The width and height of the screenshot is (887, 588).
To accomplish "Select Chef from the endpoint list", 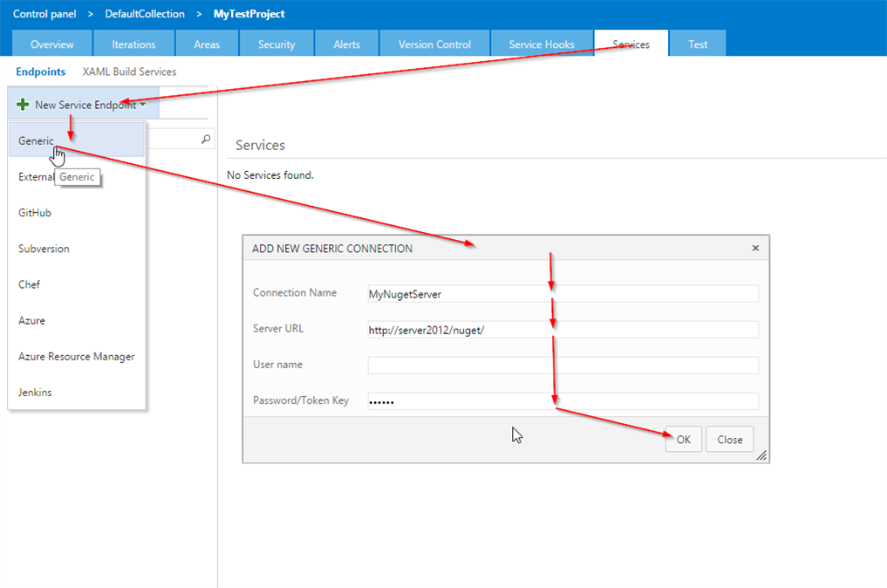I will (28, 284).
